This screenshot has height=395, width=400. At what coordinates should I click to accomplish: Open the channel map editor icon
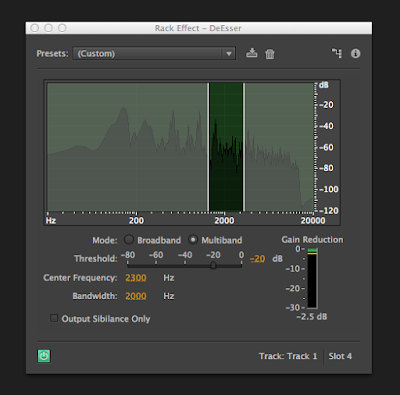point(337,53)
